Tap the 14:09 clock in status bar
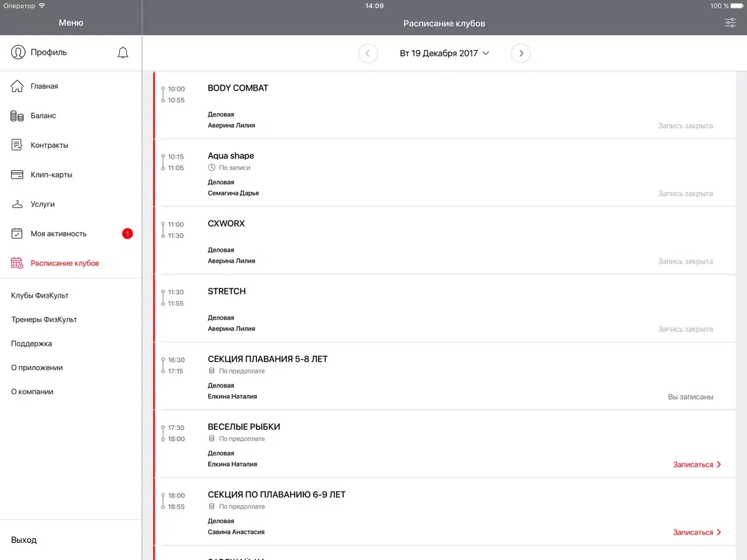Image resolution: width=747 pixels, height=560 pixels. (x=374, y=6)
